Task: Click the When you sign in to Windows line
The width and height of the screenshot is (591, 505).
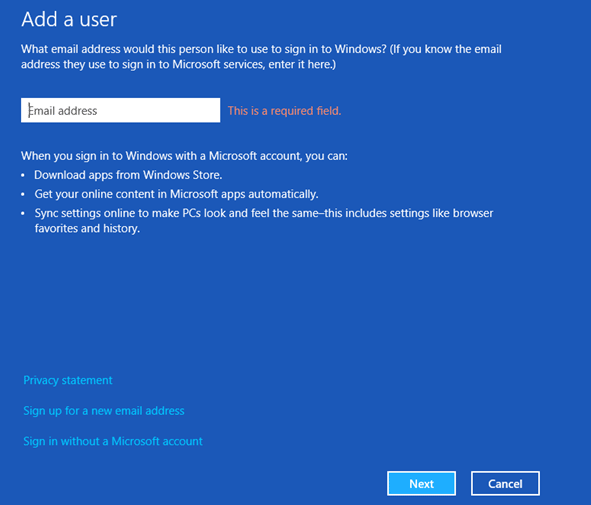Action: [x=184, y=156]
